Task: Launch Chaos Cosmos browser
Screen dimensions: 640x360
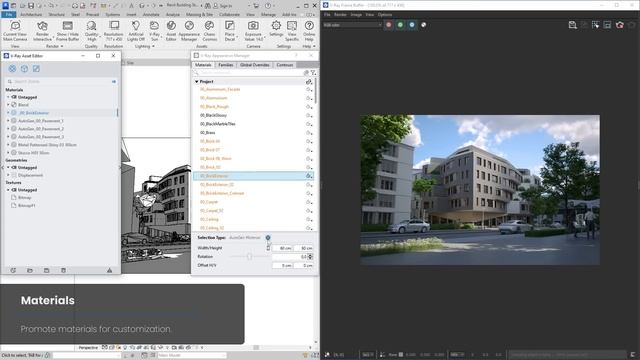Action: click(x=209, y=31)
